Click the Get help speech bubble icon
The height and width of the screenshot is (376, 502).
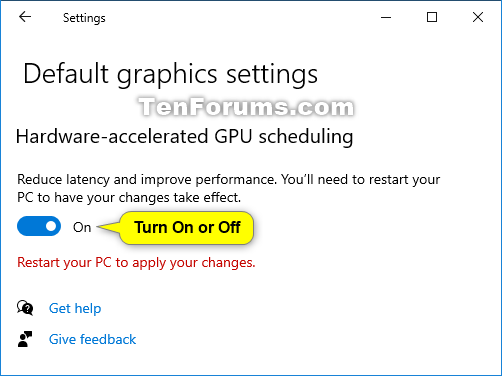[x=25, y=308]
